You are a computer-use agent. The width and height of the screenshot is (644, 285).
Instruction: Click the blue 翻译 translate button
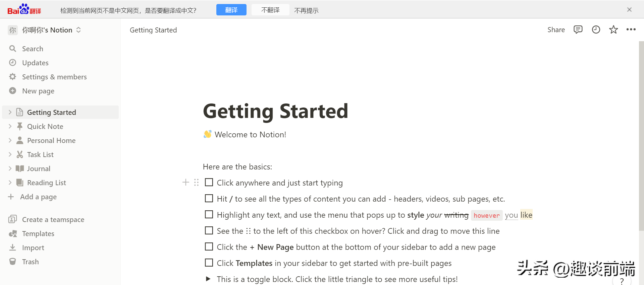click(x=231, y=10)
